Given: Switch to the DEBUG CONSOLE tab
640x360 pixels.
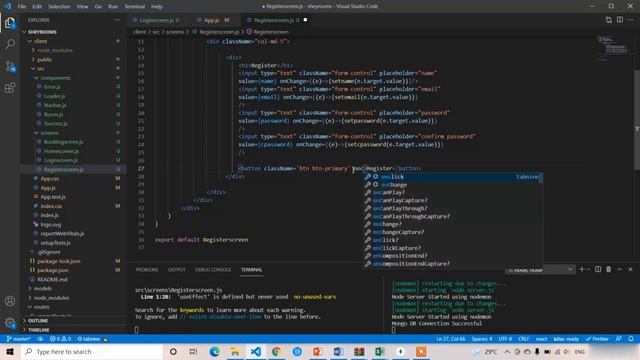Looking at the screenshot, I should click(213, 270).
